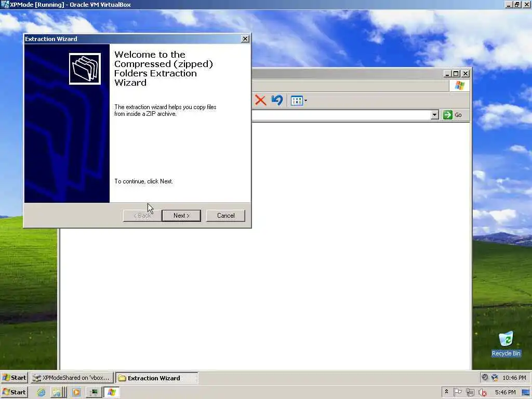Click Show Desktop button at taskbar end
532x399 pixels.
(x=527, y=392)
